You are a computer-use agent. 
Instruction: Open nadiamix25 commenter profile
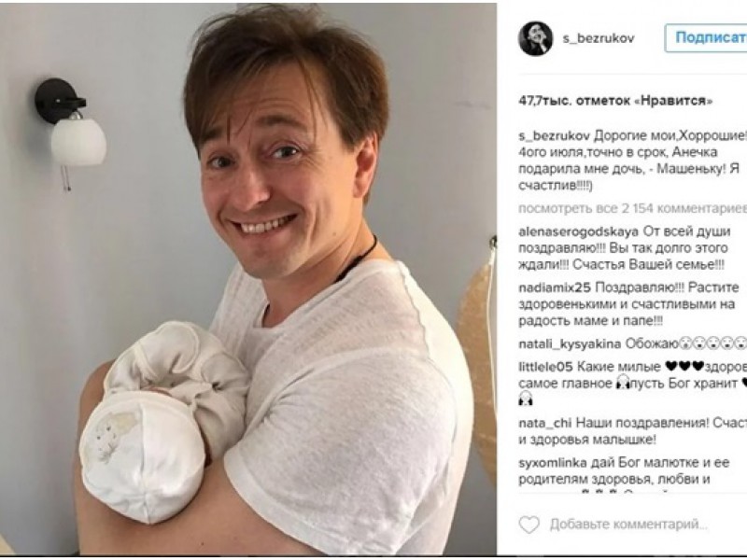[x=555, y=287]
